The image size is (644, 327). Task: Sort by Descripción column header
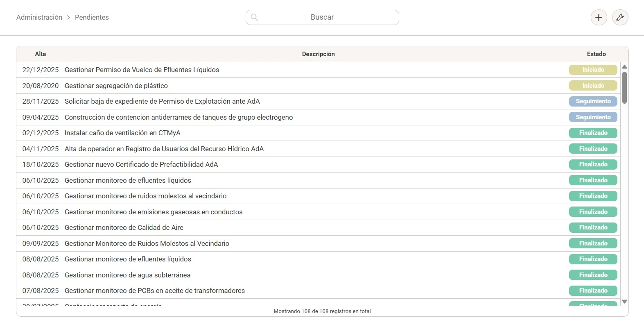pos(318,54)
